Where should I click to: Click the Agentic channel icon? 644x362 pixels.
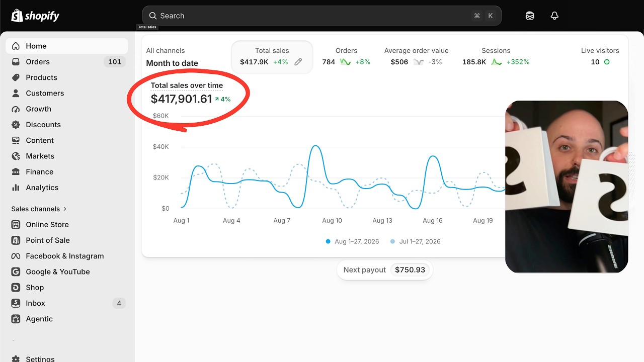[16, 319]
